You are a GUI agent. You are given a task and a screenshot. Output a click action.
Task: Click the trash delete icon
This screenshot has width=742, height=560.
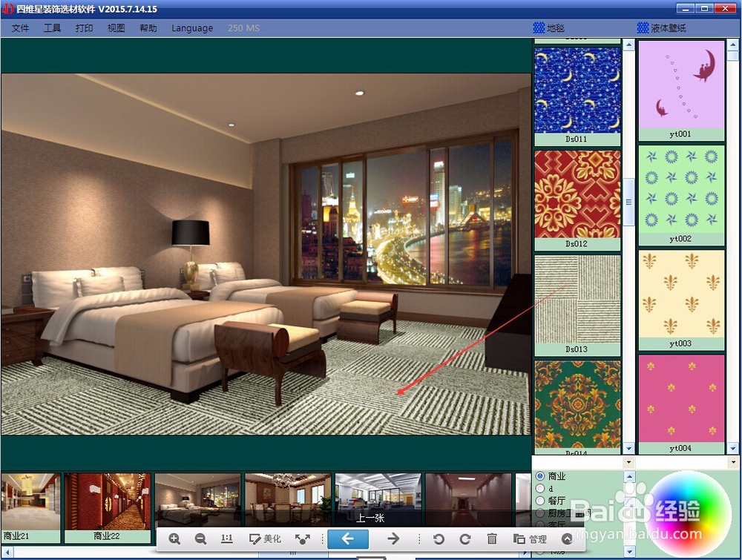tap(492, 538)
